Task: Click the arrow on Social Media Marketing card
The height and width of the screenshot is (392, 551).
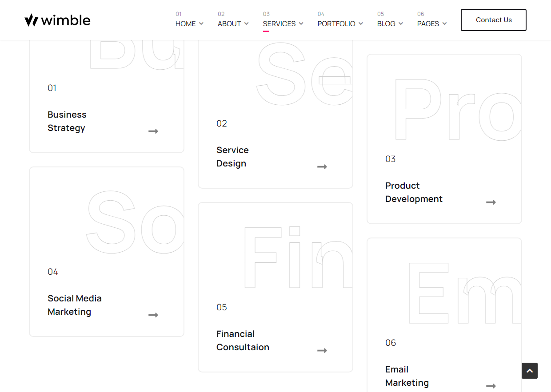Action: 153,315
